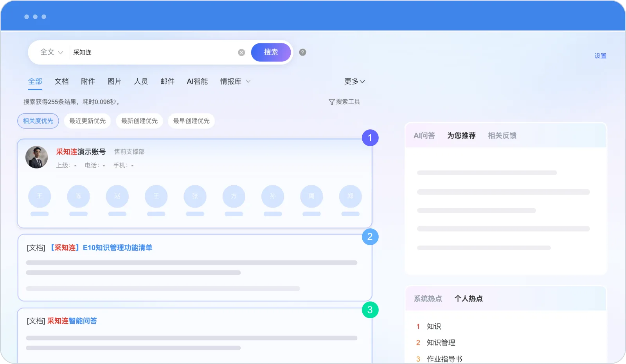This screenshot has width=626, height=364.
Task: Switch to the 人员 tab
Action: coord(141,81)
